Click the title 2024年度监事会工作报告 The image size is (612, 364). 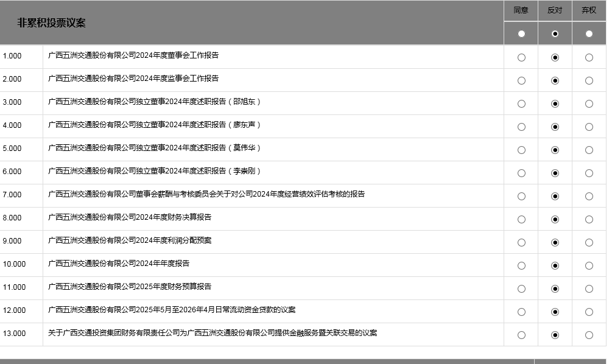click(x=133, y=79)
